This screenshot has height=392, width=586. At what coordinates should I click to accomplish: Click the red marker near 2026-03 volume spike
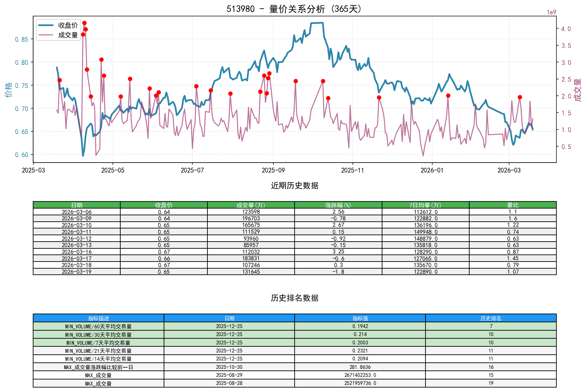(x=520, y=97)
